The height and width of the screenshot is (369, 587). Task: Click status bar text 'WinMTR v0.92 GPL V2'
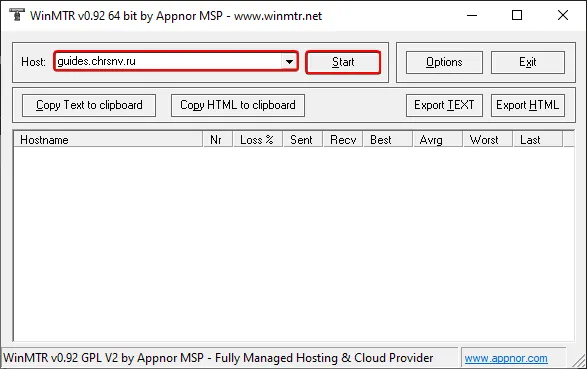click(x=61, y=358)
